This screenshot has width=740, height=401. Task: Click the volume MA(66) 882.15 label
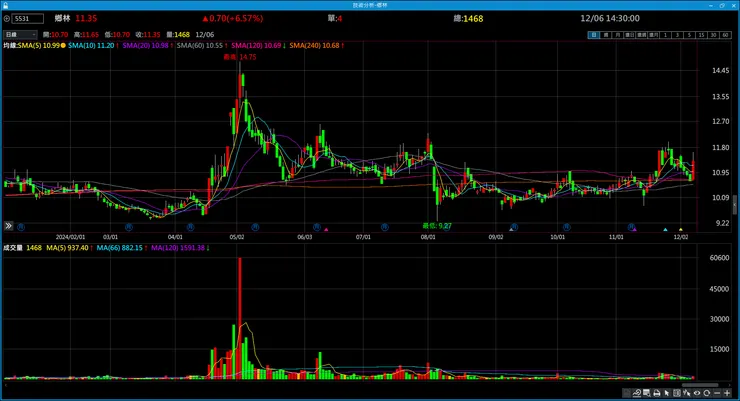119,248
